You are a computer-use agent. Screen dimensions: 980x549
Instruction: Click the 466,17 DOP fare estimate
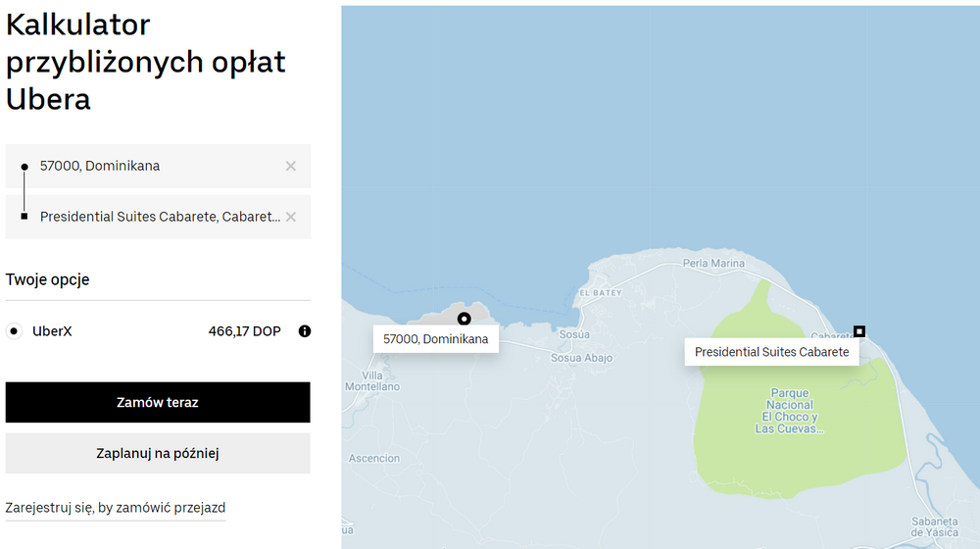pyautogui.click(x=244, y=331)
